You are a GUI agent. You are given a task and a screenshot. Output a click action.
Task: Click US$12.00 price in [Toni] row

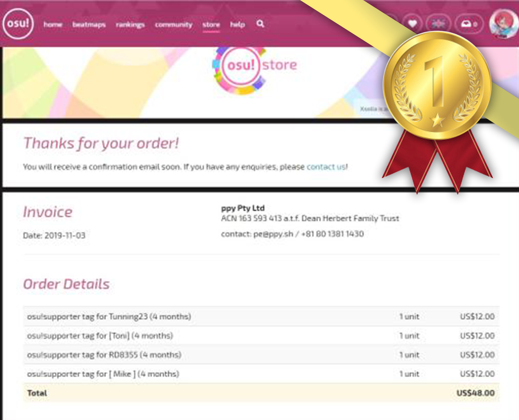coord(477,336)
